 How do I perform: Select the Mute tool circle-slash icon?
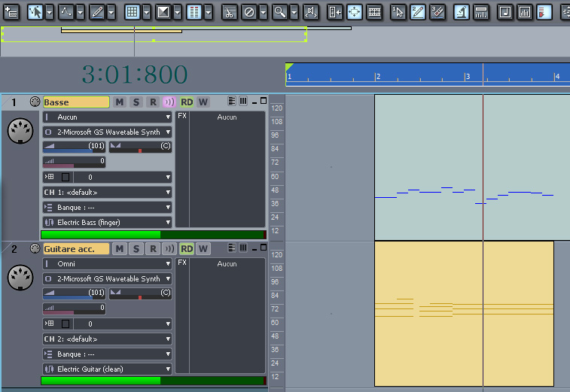pos(249,12)
